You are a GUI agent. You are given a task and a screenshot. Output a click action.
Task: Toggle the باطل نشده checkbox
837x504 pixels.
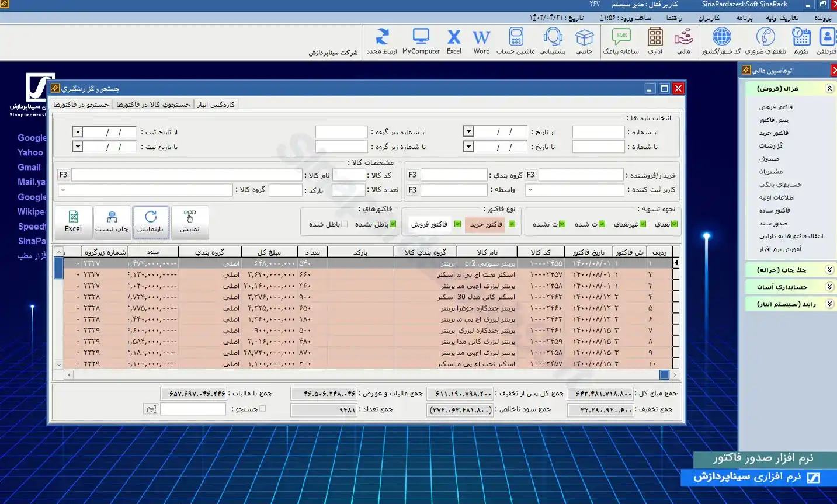(393, 224)
